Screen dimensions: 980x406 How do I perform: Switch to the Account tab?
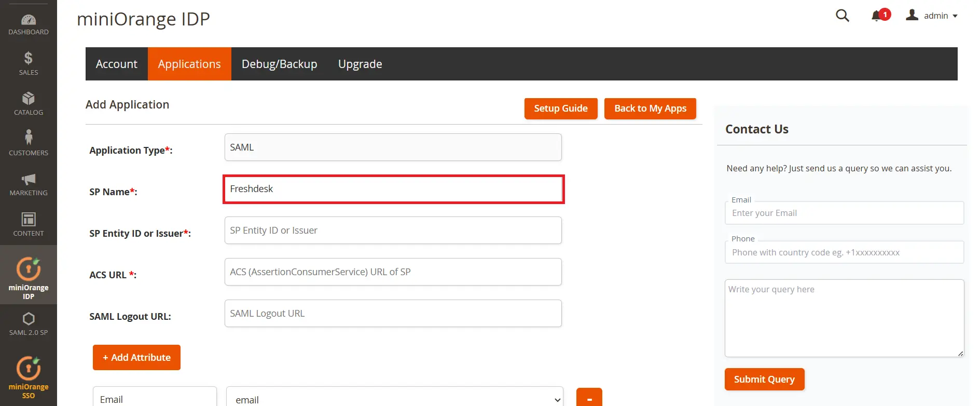[117, 64]
